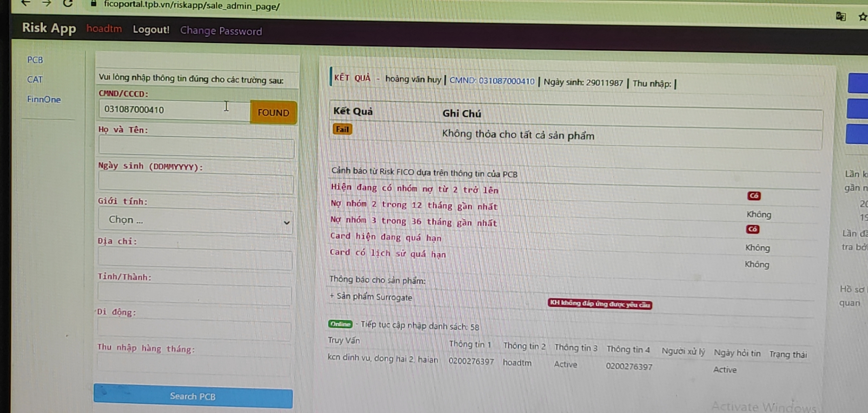Click the translate page icon

pos(841,16)
